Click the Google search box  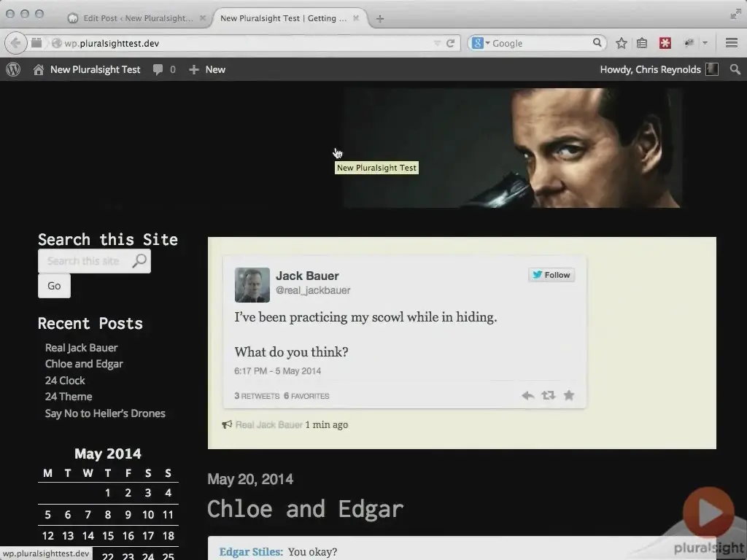(542, 43)
